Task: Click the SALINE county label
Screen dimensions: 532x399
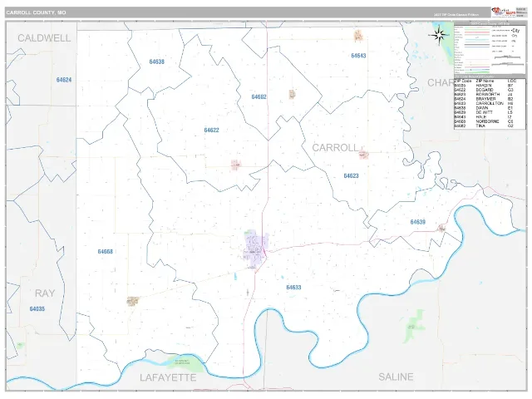Action: pyautogui.click(x=396, y=377)
